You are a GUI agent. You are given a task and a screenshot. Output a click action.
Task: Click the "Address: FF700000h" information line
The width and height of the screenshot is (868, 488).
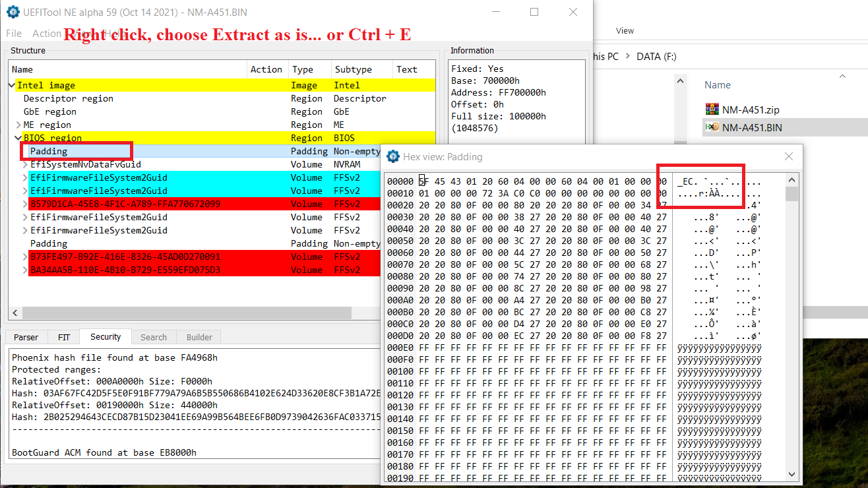499,92
